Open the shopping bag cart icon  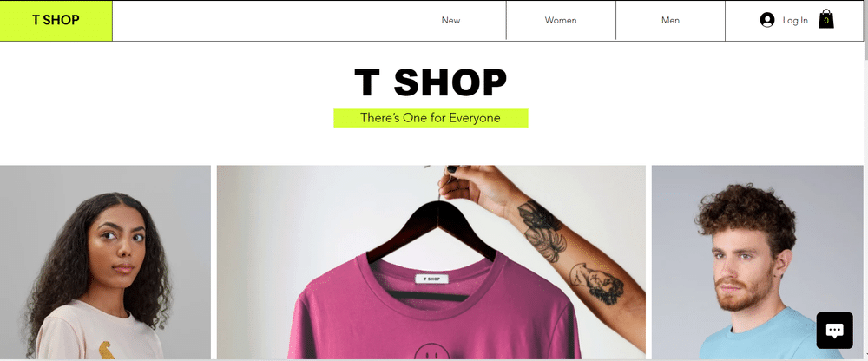(x=826, y=19)
